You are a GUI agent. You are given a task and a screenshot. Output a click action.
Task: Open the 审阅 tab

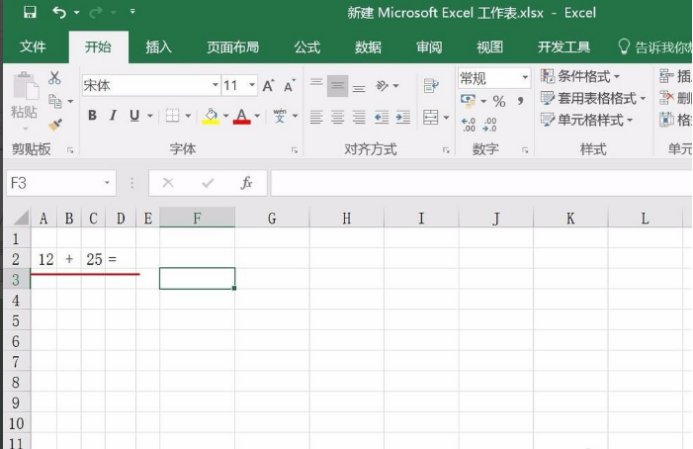point(429,47)
